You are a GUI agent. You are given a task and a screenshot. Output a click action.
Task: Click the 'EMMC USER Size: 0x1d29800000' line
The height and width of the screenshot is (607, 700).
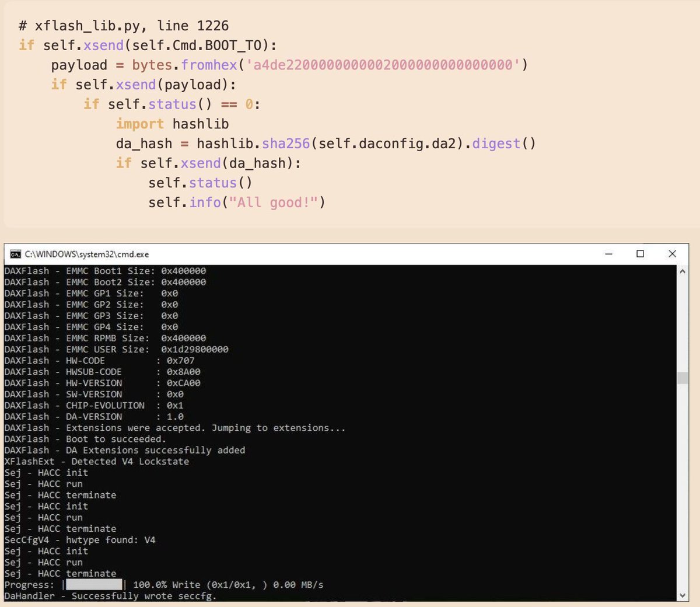pyautogui.click(x=116, y=349)
